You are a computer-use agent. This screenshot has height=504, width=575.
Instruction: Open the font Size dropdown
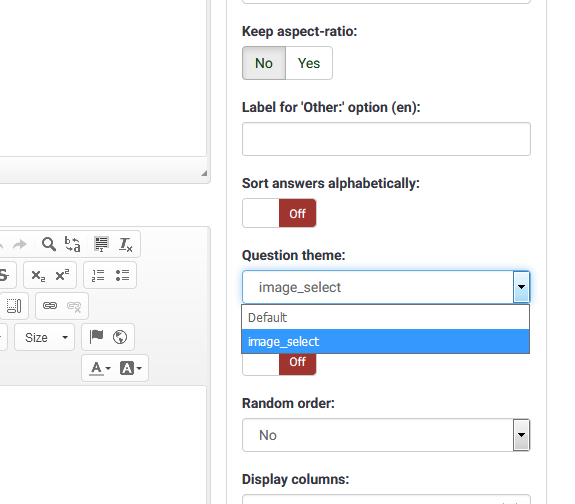click(x=44, y=337)
